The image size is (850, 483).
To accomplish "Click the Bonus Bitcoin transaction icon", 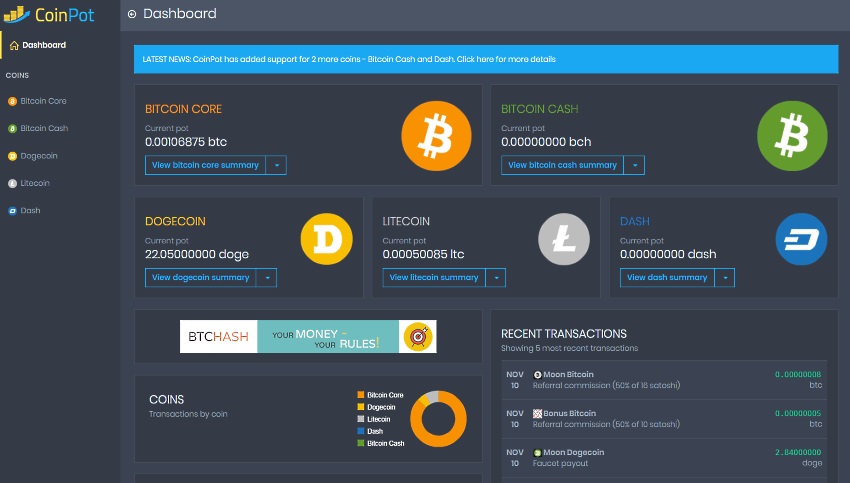I will pos(537,414).
